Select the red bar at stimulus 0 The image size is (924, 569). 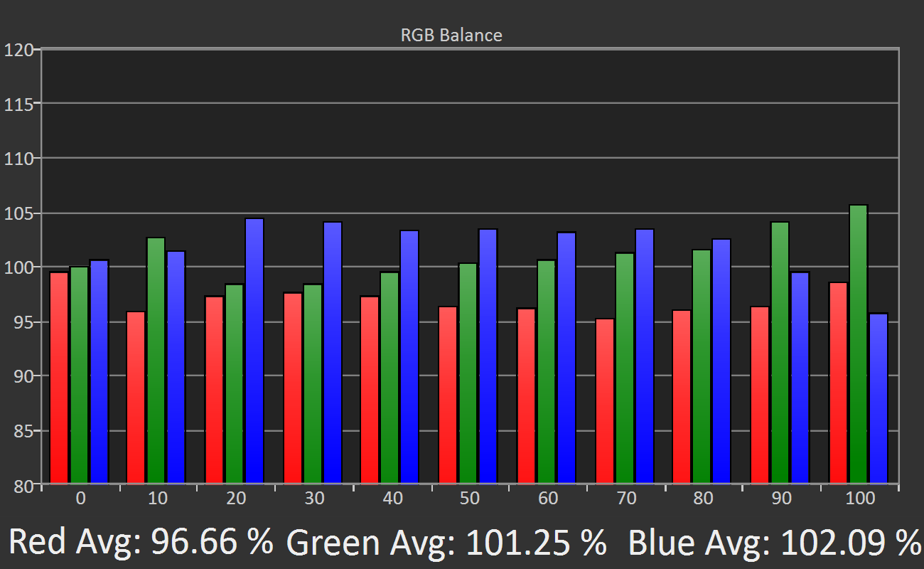(x=60, y=378)
